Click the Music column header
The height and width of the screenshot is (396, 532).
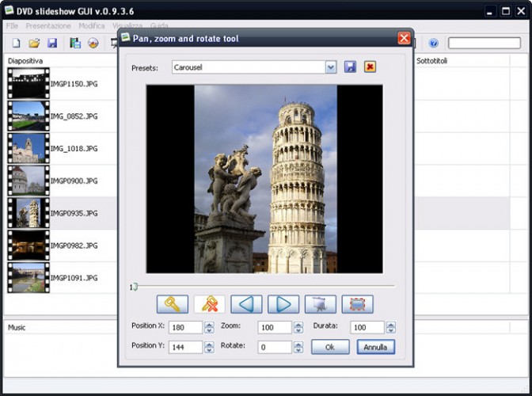point(17,327)
